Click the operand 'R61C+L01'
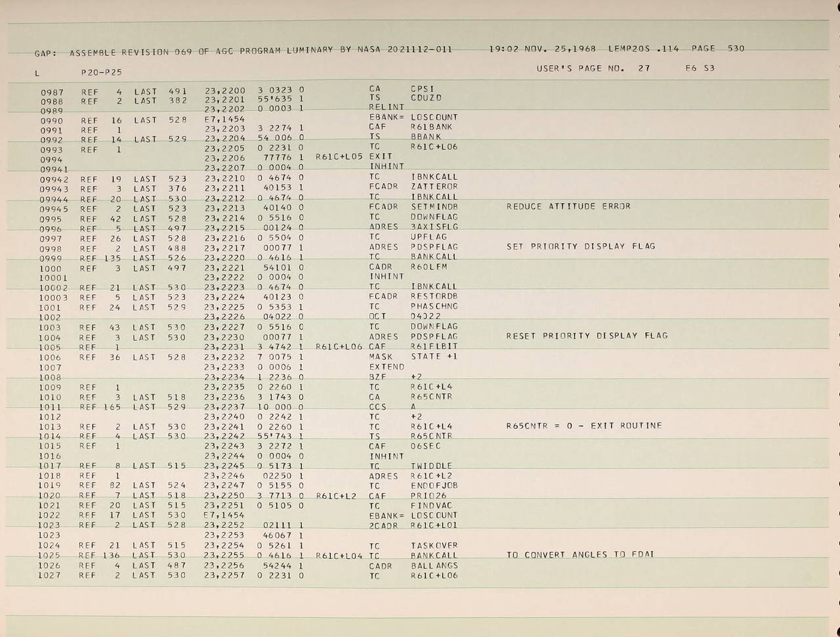 point(434,525)
